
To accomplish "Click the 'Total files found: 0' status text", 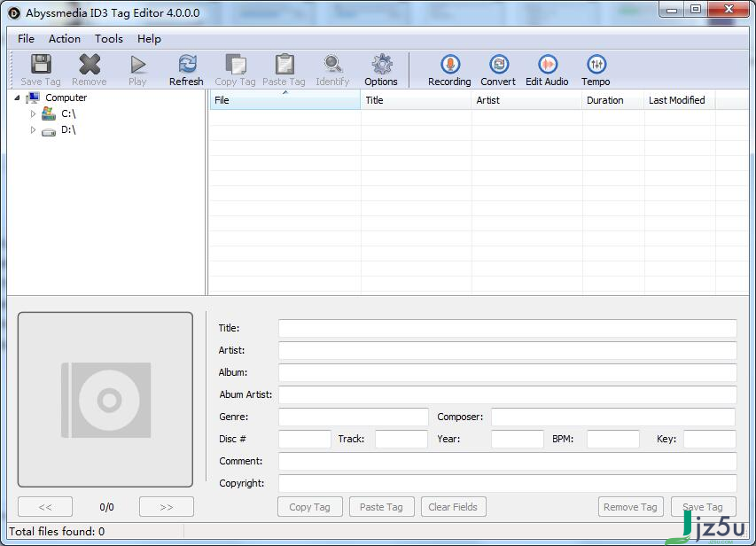I will coord(57,532).
